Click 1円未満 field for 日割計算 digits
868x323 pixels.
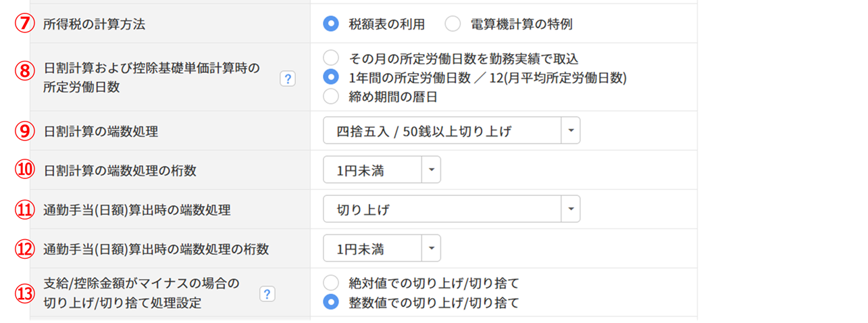[x=372, y=170]
